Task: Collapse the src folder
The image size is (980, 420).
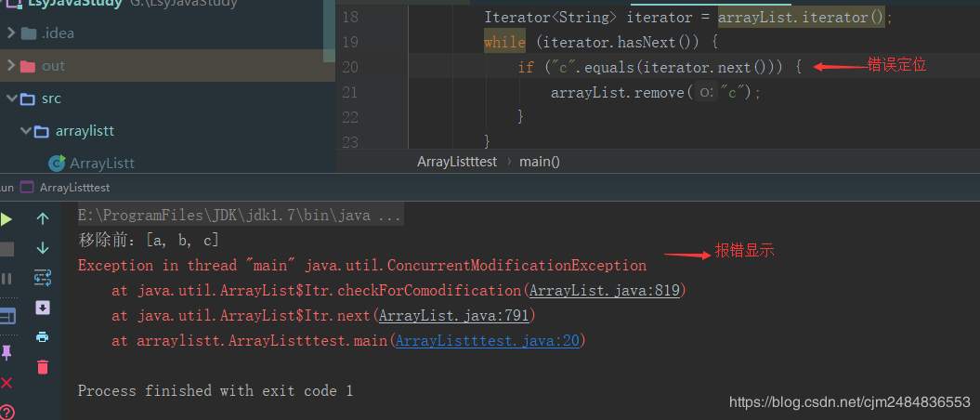Action: tap(10, 98)
